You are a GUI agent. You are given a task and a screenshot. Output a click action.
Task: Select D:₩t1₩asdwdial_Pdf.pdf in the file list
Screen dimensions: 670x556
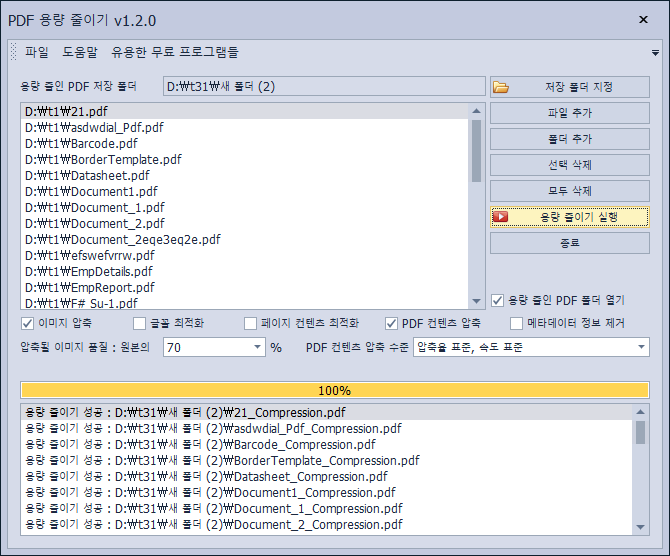[245, 127]
